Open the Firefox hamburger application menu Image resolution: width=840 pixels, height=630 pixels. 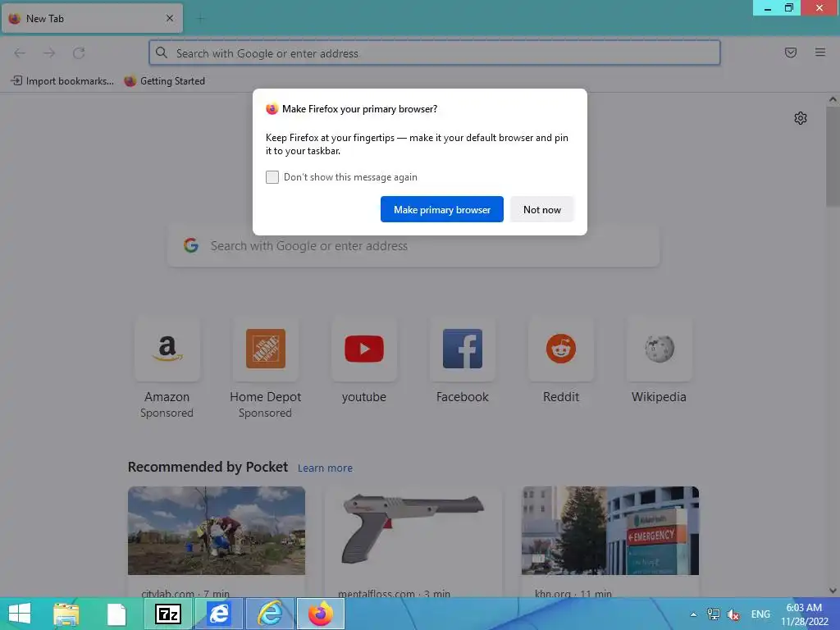[819, 52]
